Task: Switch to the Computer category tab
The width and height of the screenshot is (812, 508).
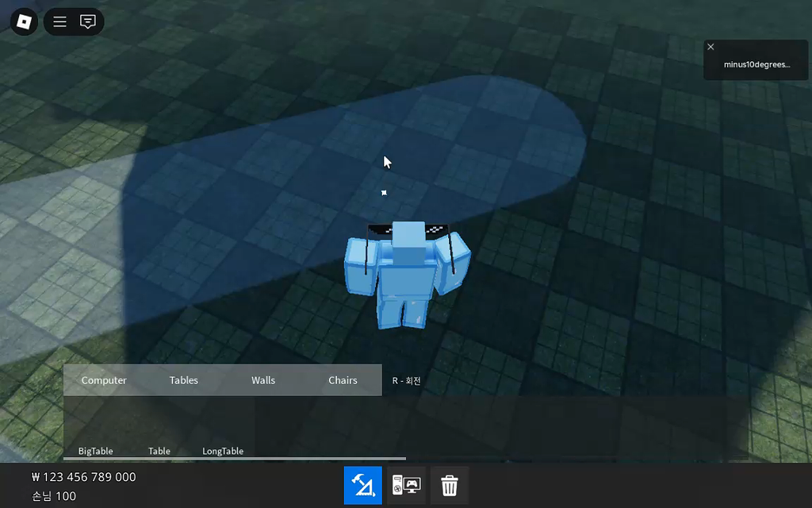Action: pyautogui.click(x=104, y=380)
